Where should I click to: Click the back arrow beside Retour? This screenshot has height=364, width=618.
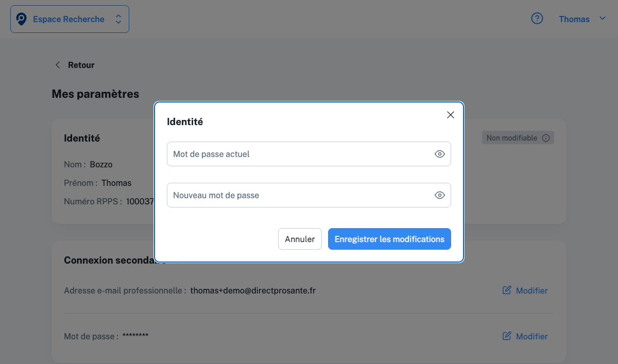point(58,65)
